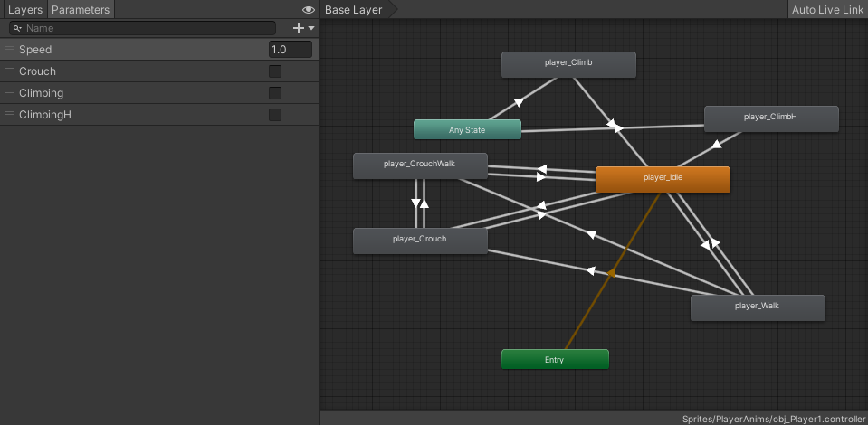Click the Base Layer breadcrumb

point(353,10)
